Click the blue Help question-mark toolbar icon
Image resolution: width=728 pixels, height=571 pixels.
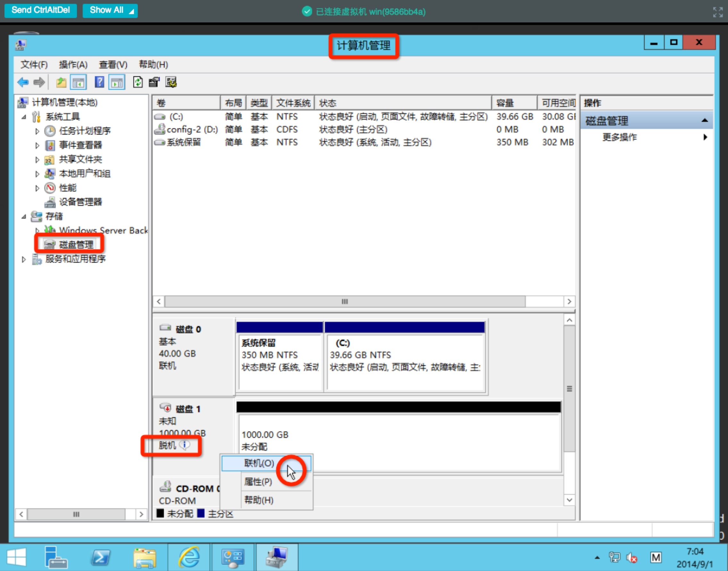point(99,82)
